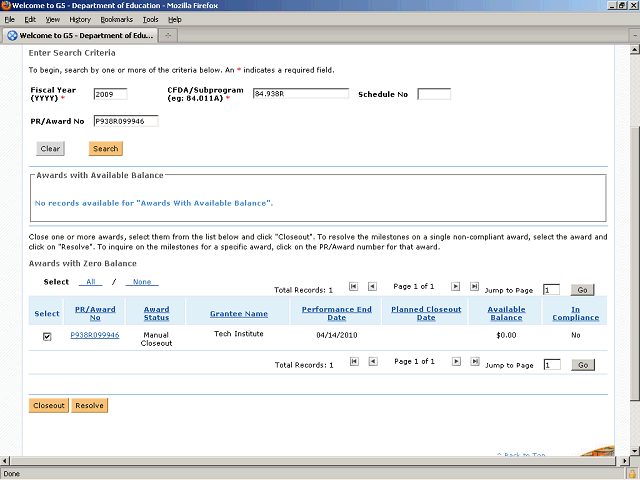The width and height of the screenshot is (640, 480).
Task: Open the Tools menu
Action: point(150,20)
